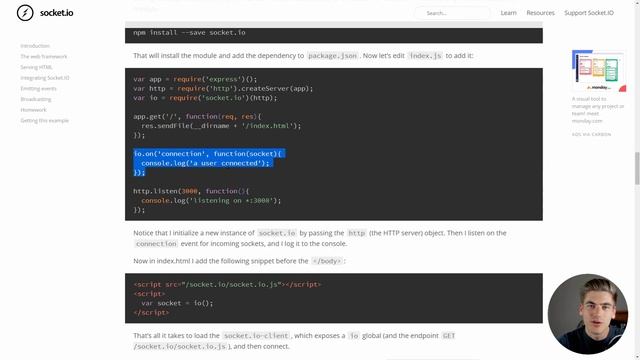Go to The web framework section
Viewport: 640px width, 360px height.
point(44,56)
